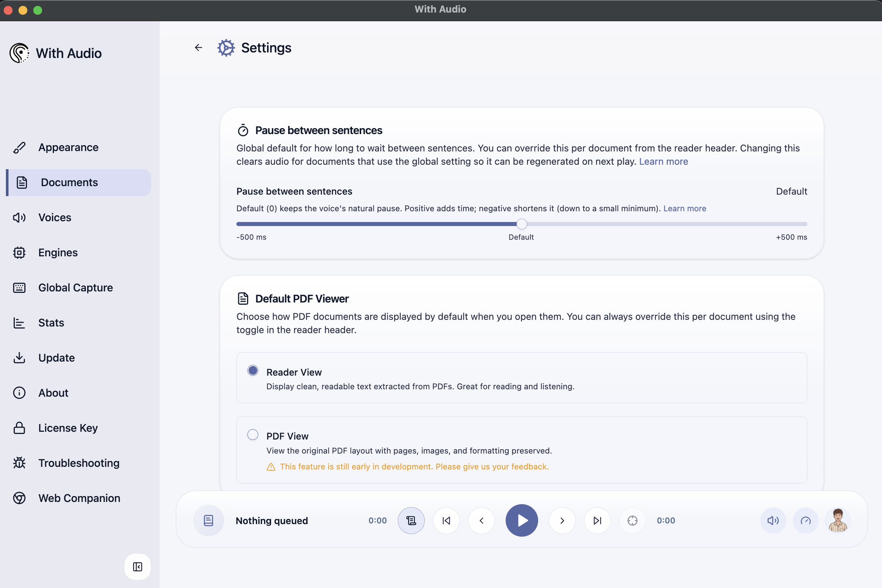882x588 pixels.
Task: Open the License Key label
Action: click(68, 428)
